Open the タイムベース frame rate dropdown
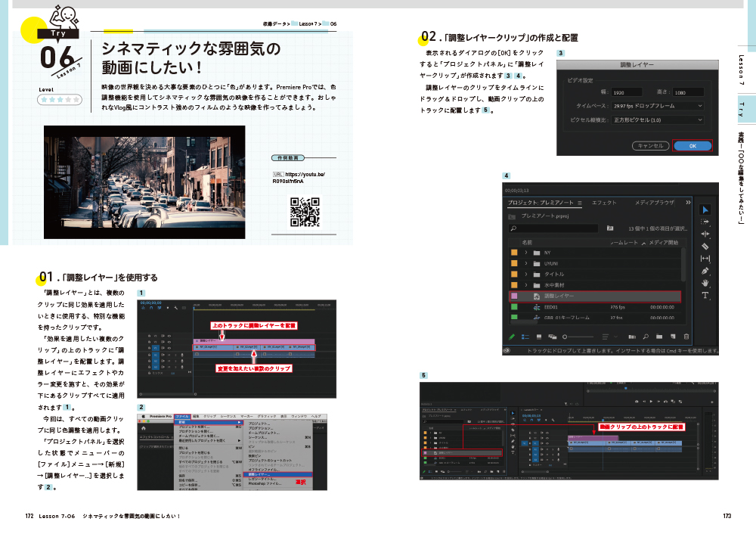 [657, 106]
